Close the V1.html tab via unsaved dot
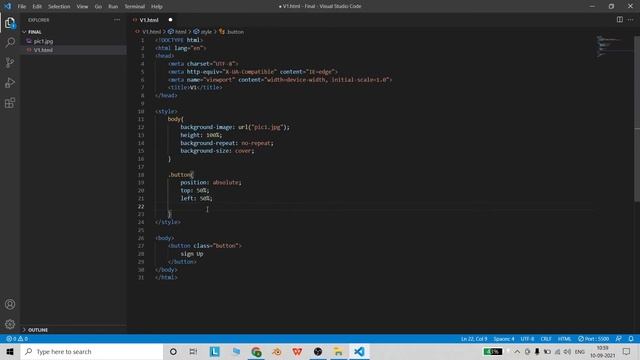 click(x=170, y=20)
